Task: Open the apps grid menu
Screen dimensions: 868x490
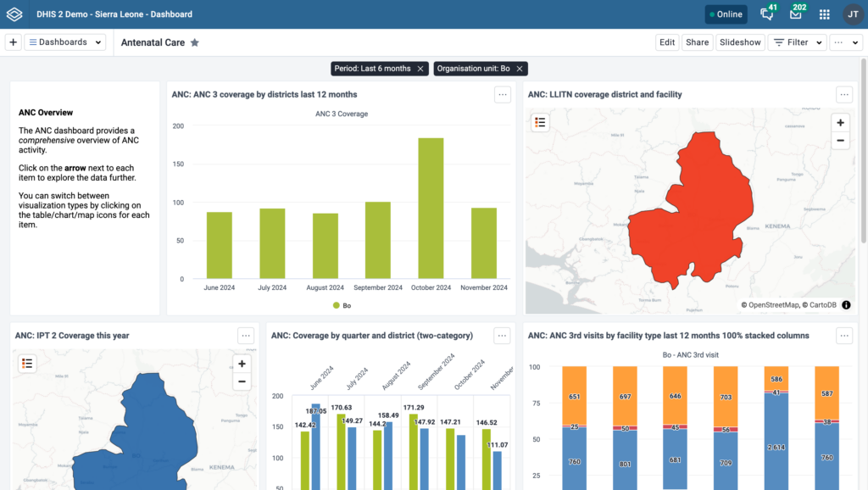Action: click(x=824, y=14)
